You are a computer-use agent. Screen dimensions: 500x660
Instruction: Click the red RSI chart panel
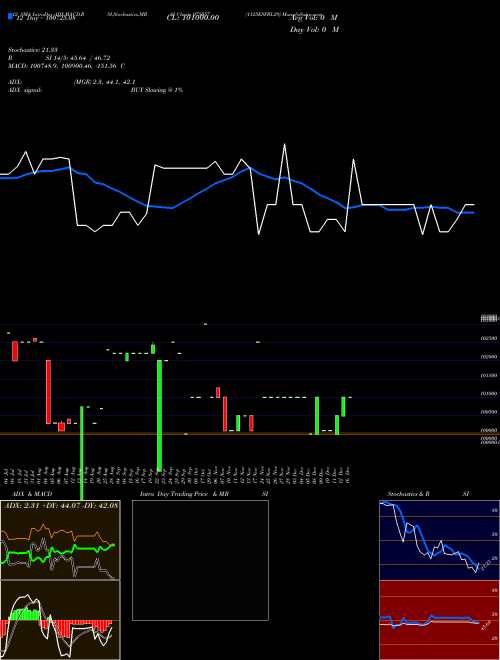[x=439, y=620]
